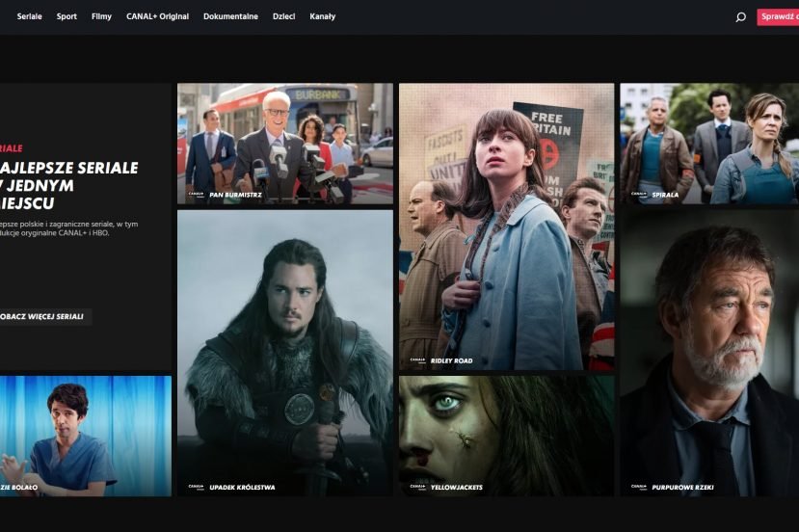The width and height of the screenshot is (799, 532).
Task: Open the Dokumentalne category
Action: click(231, 16)
